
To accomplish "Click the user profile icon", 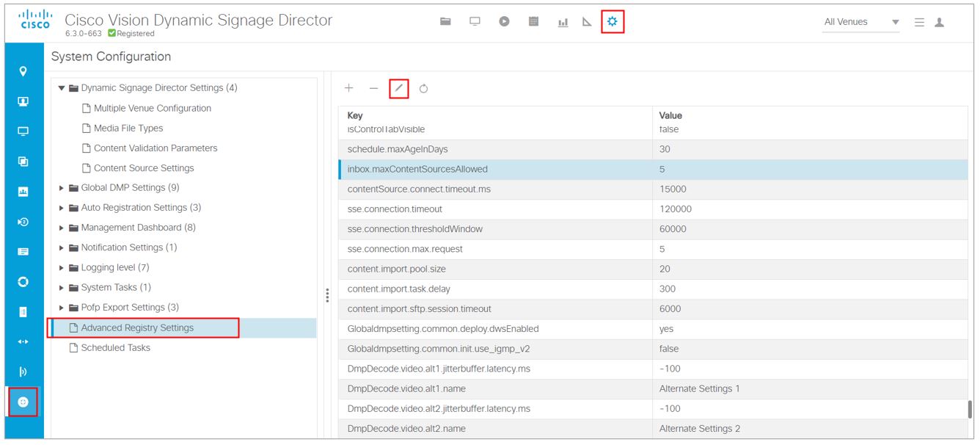I will pos(939,23).
